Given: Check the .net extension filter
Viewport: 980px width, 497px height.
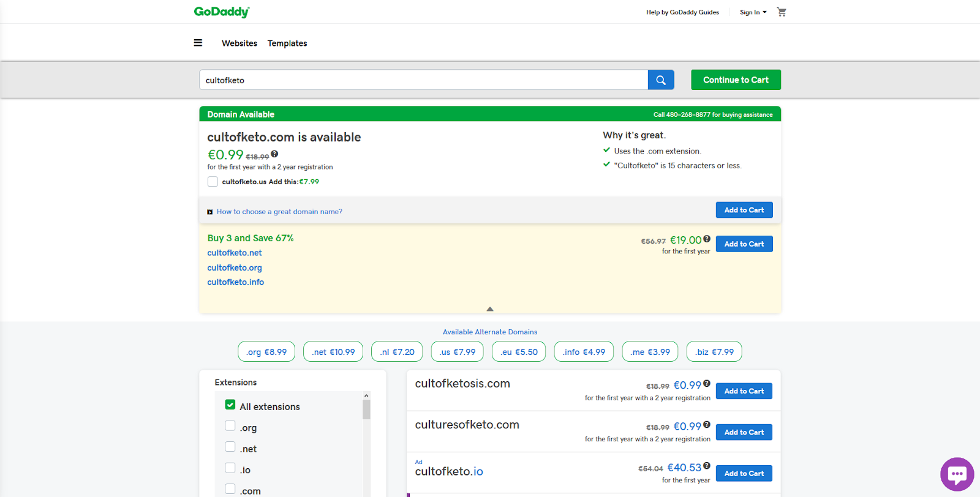Looking at the screenshot, I should pos(230,447).
